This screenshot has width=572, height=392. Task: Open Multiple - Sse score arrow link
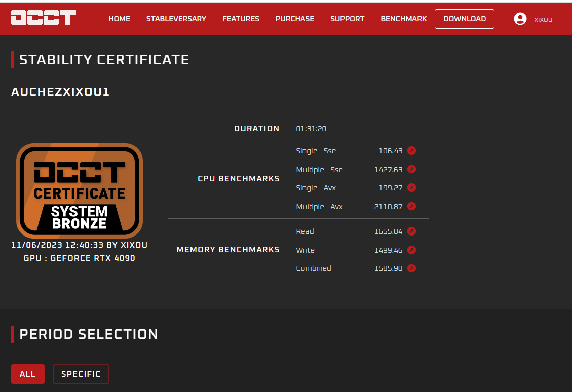[411, 170]
